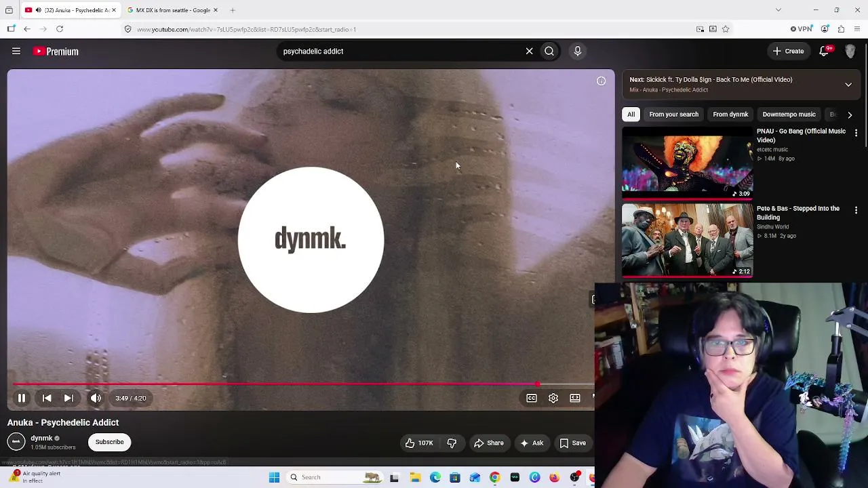The width and height of the screenshot is (868, 488).
Task: Open Google Chrome from the taskbar
Action: [495, 478]
